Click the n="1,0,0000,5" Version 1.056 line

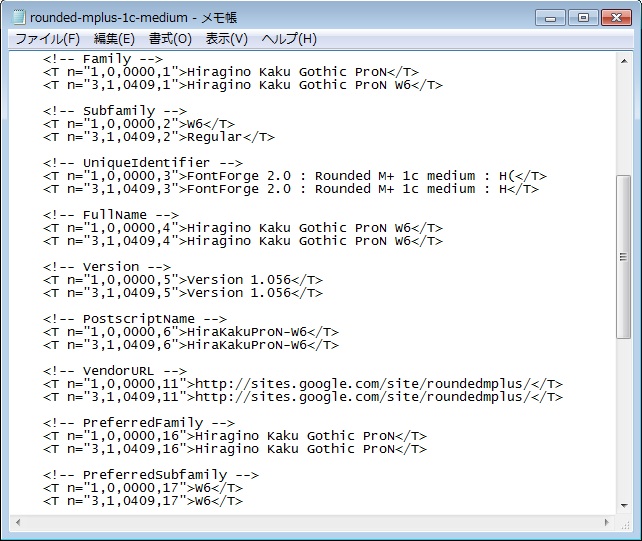[183, 280]
